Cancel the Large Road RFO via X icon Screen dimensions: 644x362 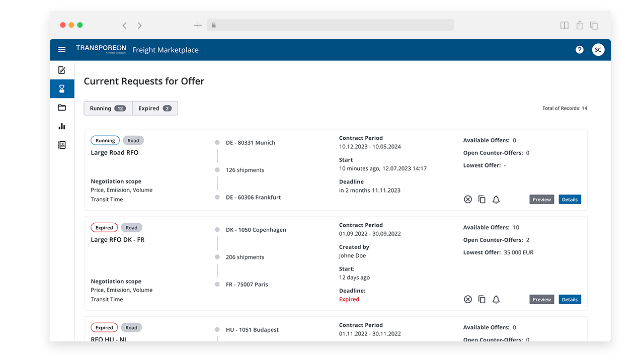(468, 199)
